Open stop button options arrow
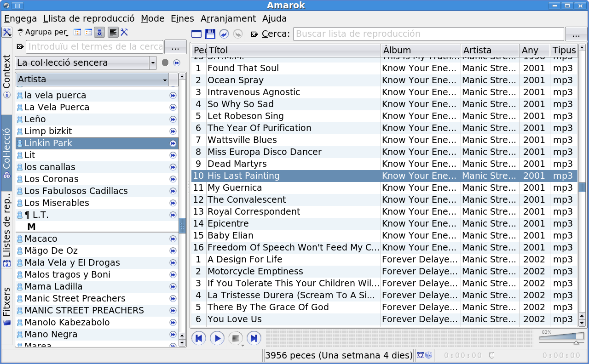The image size is (589, 364). tap(243, 345)
